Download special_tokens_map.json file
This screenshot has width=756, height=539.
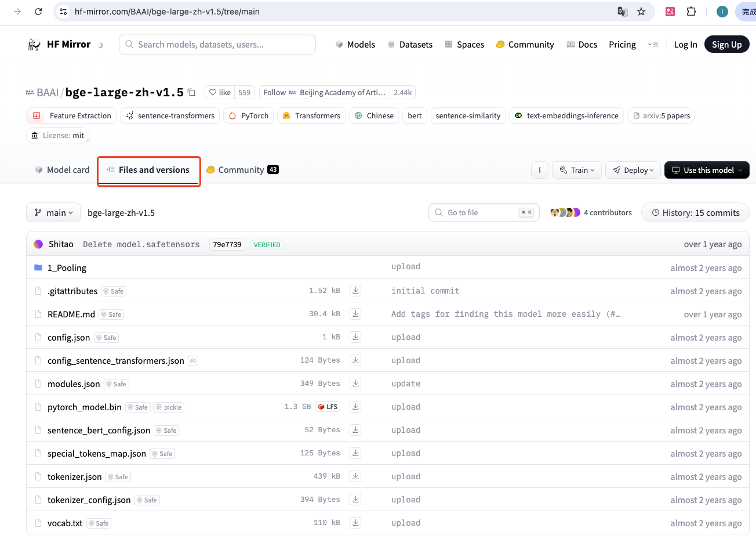[x=355, y=453]
